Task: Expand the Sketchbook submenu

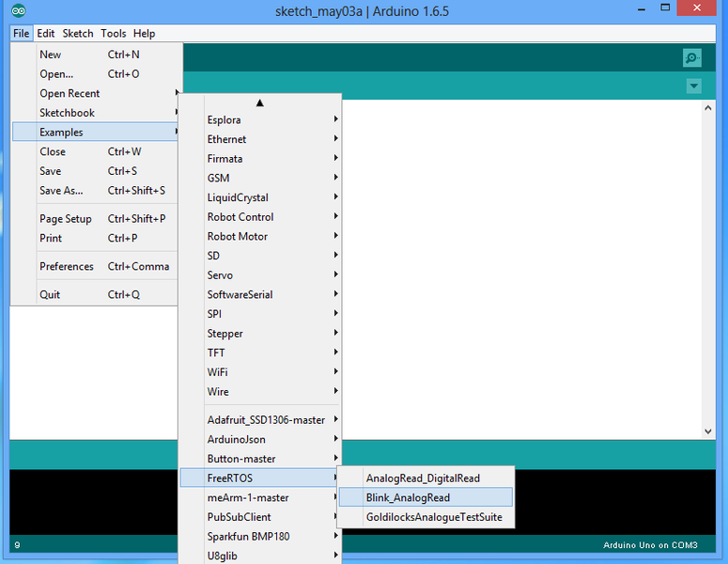Action: coord(95,113)
